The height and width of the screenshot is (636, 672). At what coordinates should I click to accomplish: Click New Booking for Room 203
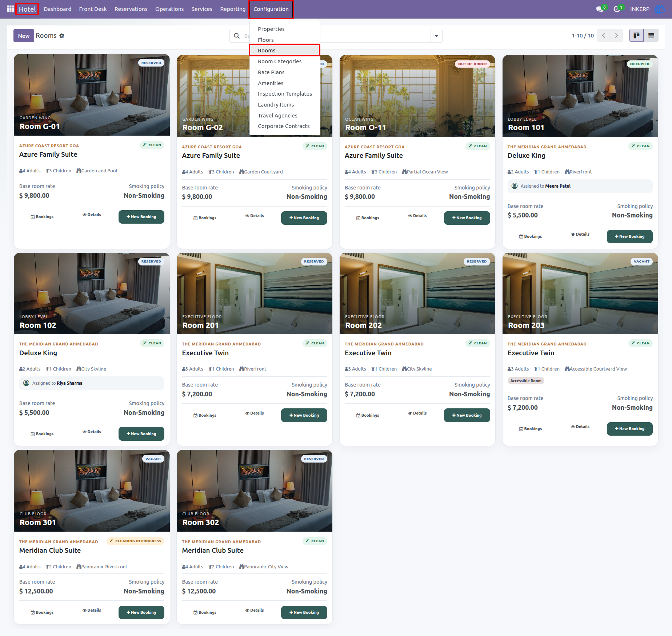(630, 429)
